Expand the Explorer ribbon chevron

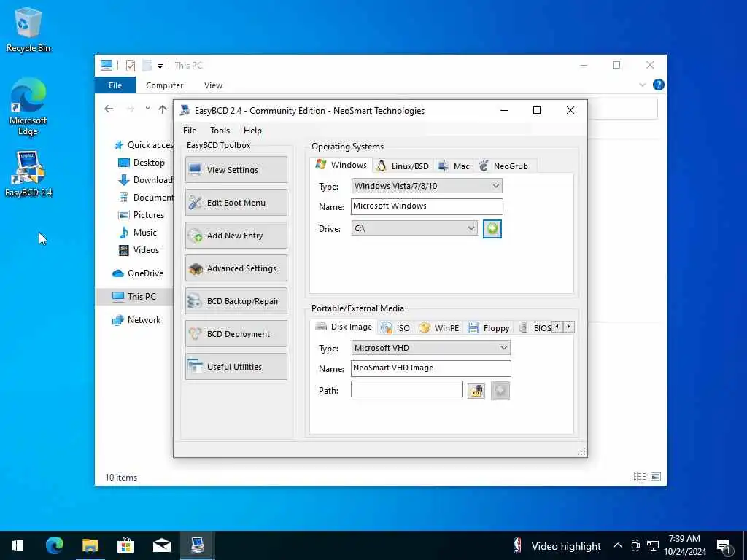point(642,85)
